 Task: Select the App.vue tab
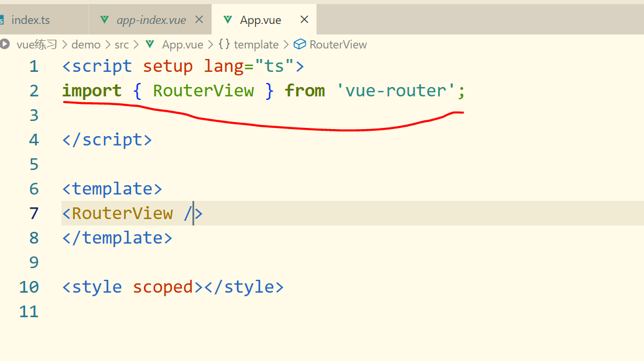(x=260, y=20)
